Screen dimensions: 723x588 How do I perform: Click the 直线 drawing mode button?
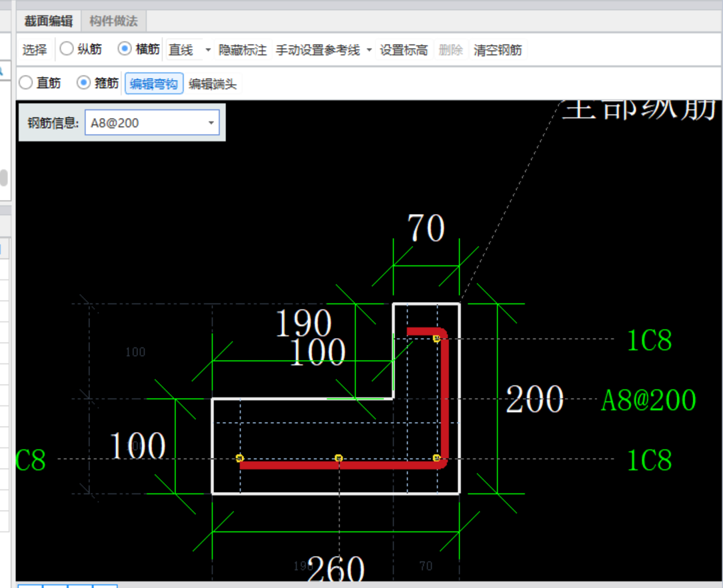coord(181,50)
